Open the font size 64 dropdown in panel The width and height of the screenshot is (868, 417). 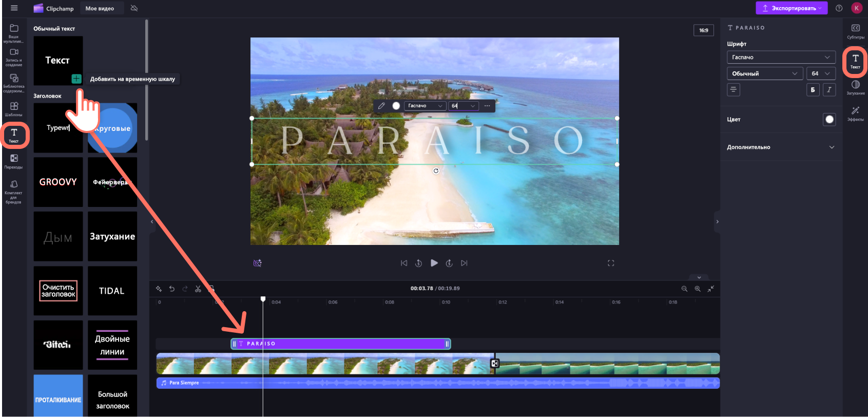coord(821,73)
